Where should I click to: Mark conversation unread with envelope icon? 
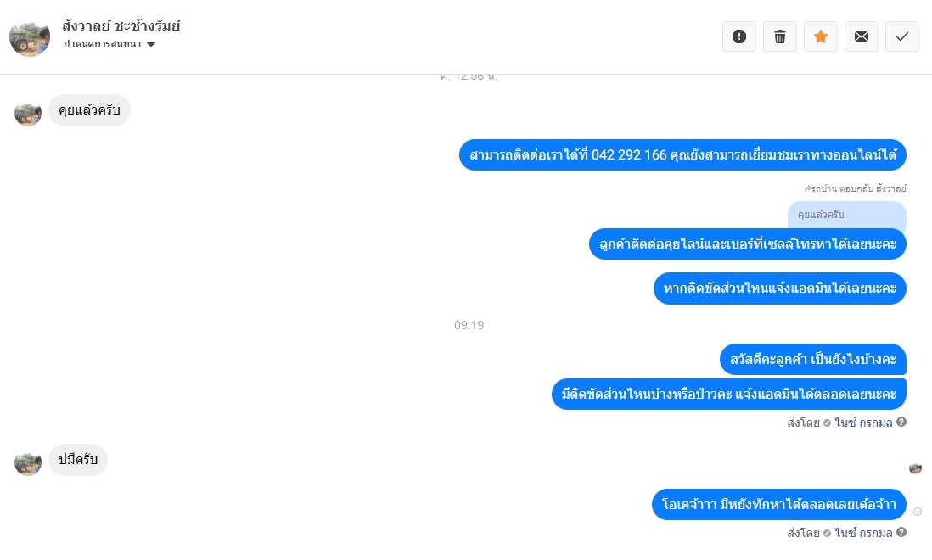pyautogui.click(x=862, y=36)
